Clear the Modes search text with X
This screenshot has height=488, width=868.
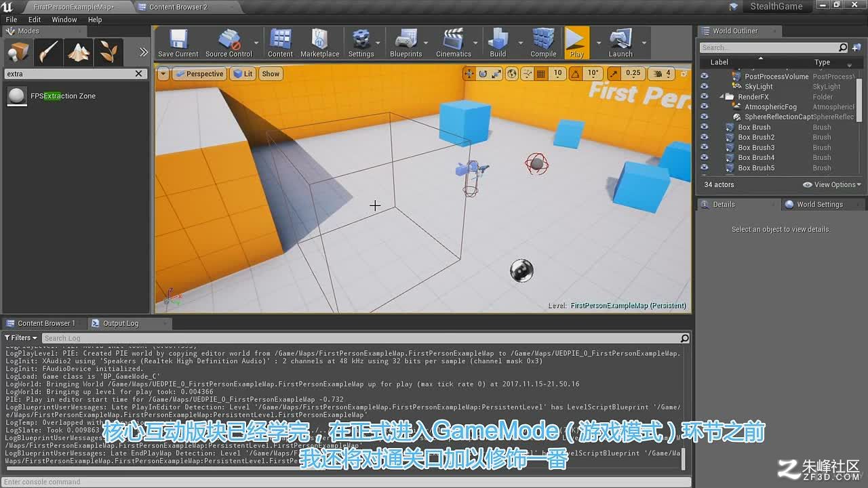tap(139, 74)
